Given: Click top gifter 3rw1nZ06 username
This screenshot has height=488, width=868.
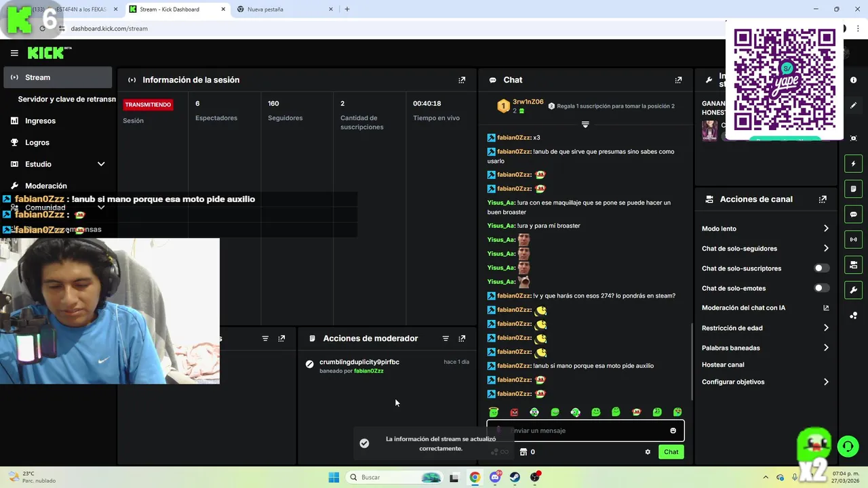Looking at the screenshot, I should pyautogui.click(x=528, y=102).
